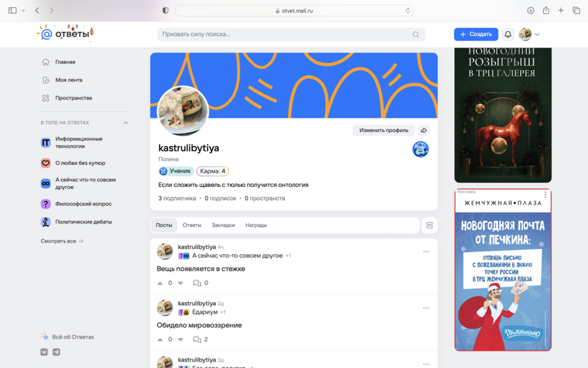The image size is (588, 368).
Task: Open the 'Вещь появляется в стежке' post
Action: (x=201, y=269)
